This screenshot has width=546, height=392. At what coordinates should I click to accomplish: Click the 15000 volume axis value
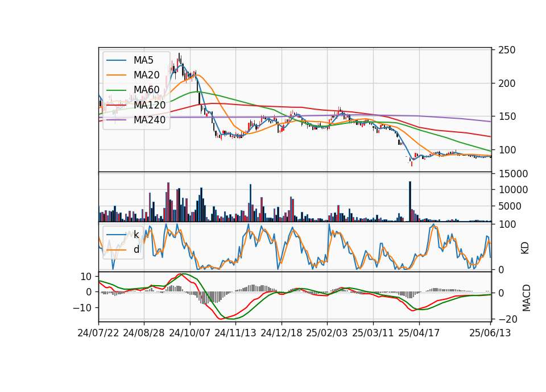[x=513, y=174]
